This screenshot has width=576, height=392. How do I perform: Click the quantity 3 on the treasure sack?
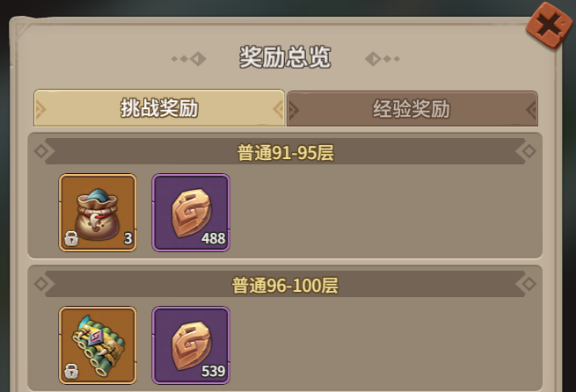point(128,238)
